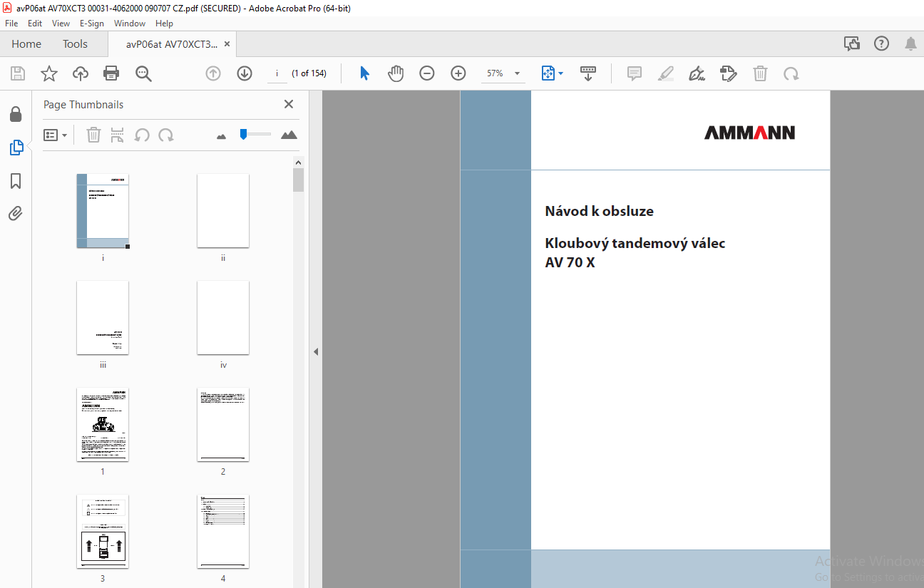Select page 4 thumbnail
Viewport: 924px width, 588px height.
point(223,532)
